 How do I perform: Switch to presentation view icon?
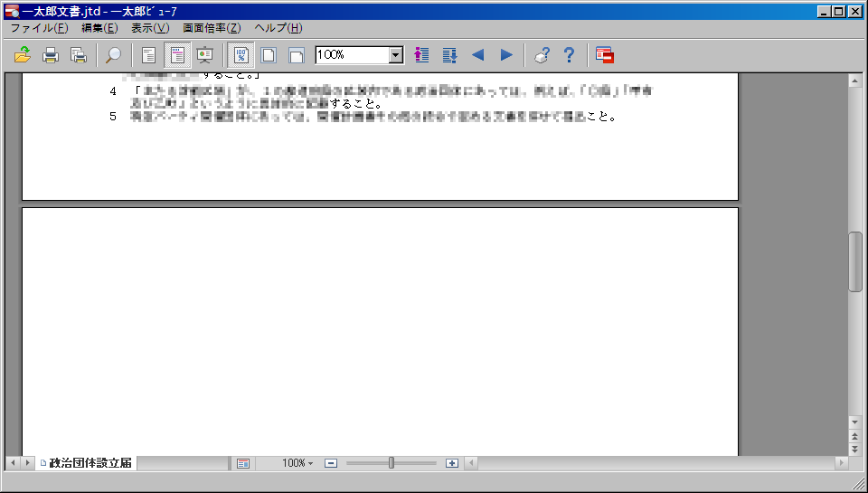coord(205,55)
